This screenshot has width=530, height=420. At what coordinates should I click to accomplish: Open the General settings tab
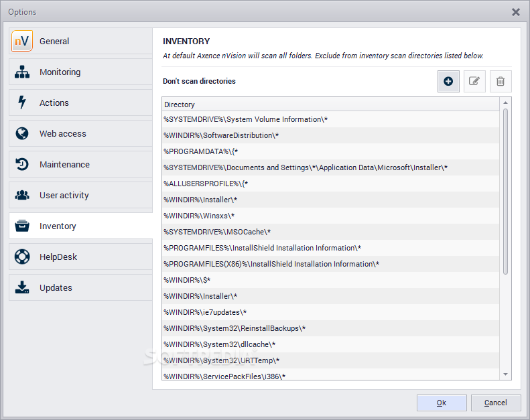pos(80,41)
